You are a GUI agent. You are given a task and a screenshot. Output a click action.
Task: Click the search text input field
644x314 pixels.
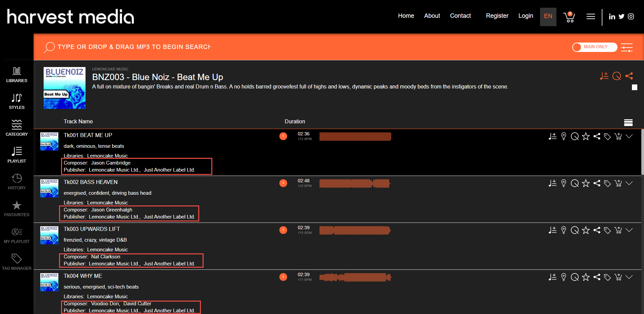point(134,47)
